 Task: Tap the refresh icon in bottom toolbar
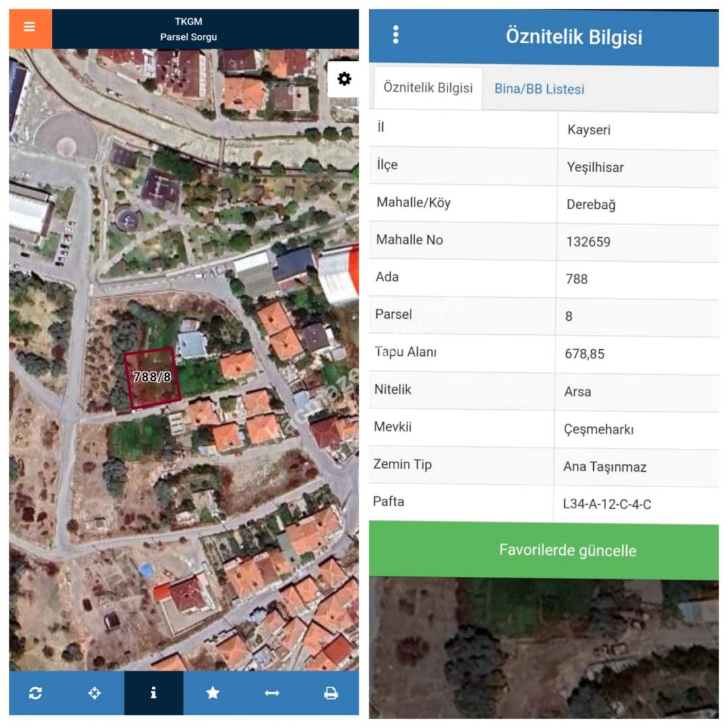coord(36,693)
